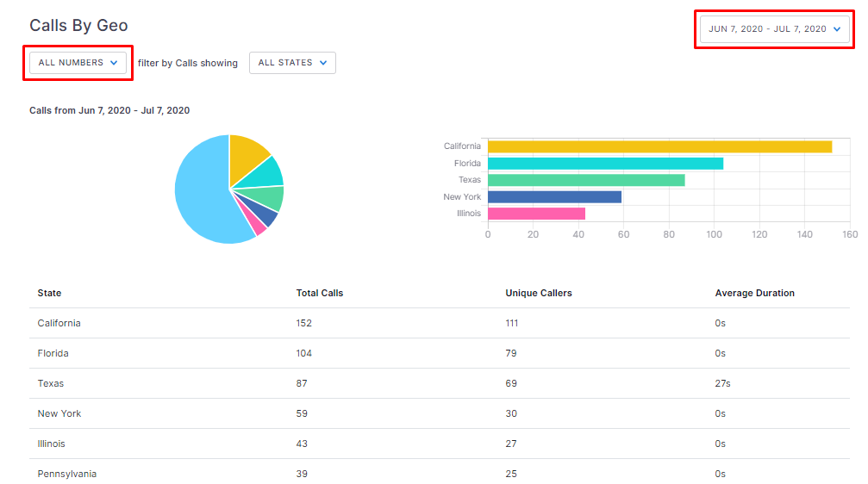Click the 30 unique callers value

pyautogui.click(x=511, y=413)
